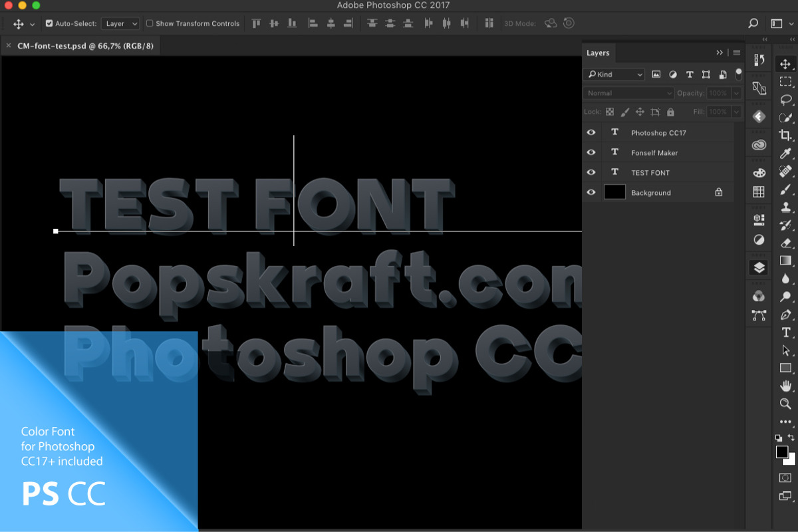Toggle layer filtering switch on or off
Viewport: 798px width, 532px height.
[738, 73]
